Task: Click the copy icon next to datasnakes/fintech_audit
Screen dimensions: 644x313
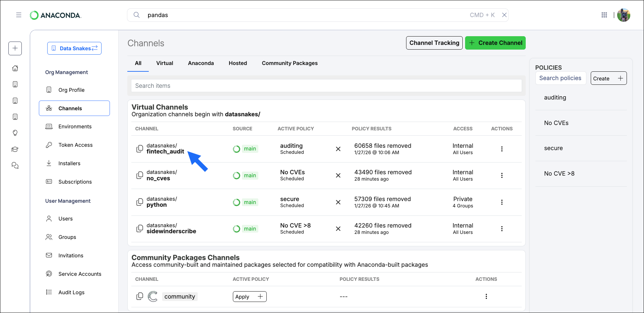Action: (x=140, y=149)
